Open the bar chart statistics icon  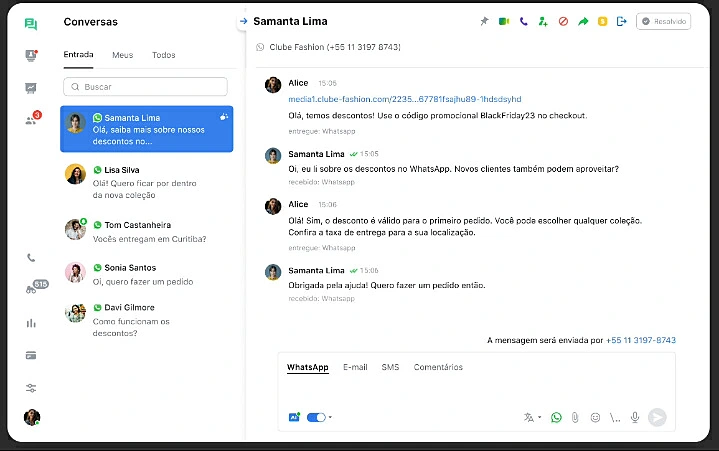[31, 323]
